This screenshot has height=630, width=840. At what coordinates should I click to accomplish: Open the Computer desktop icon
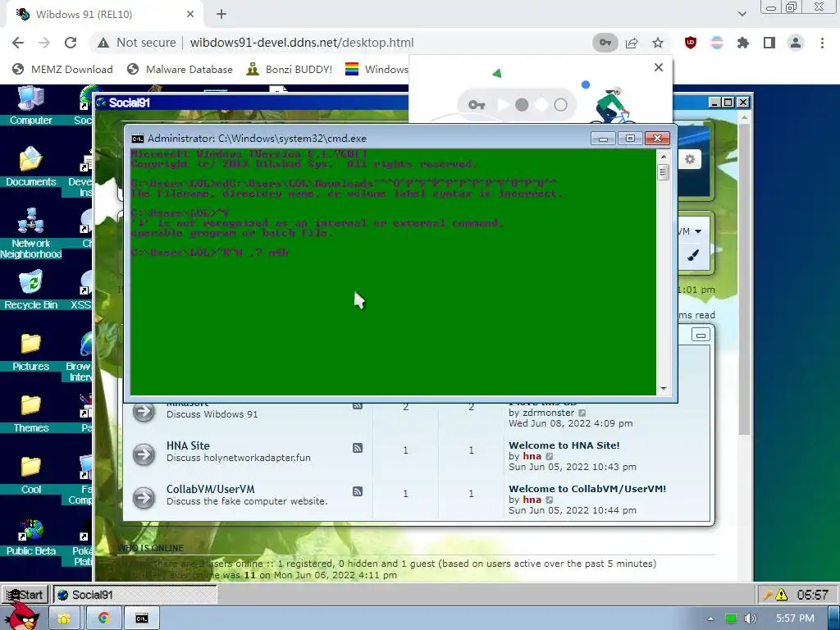pos(30,105)
